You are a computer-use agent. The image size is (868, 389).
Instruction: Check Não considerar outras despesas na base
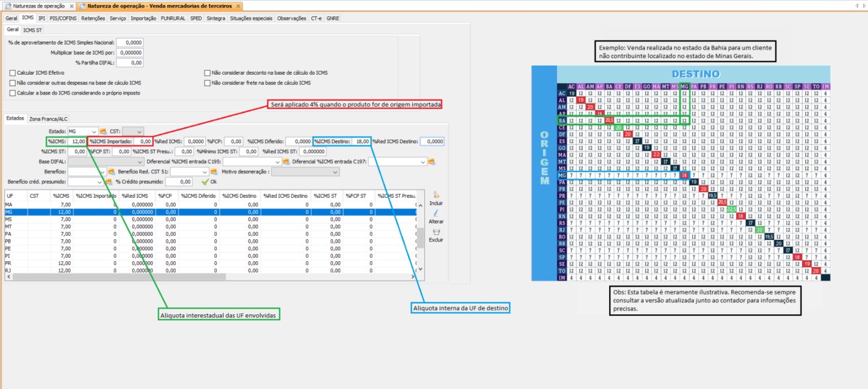tap(12, 83)
